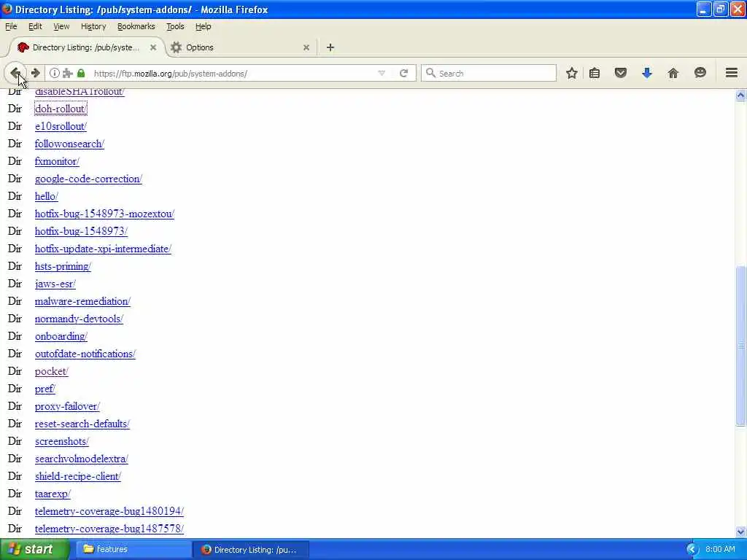
Task: Open the onboarding/ link
Action: pyautogui.click(x=61, y=336)
